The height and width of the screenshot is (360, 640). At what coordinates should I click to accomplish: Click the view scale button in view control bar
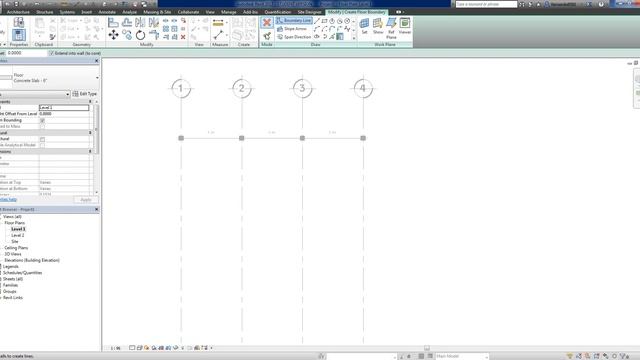(116, 348)
